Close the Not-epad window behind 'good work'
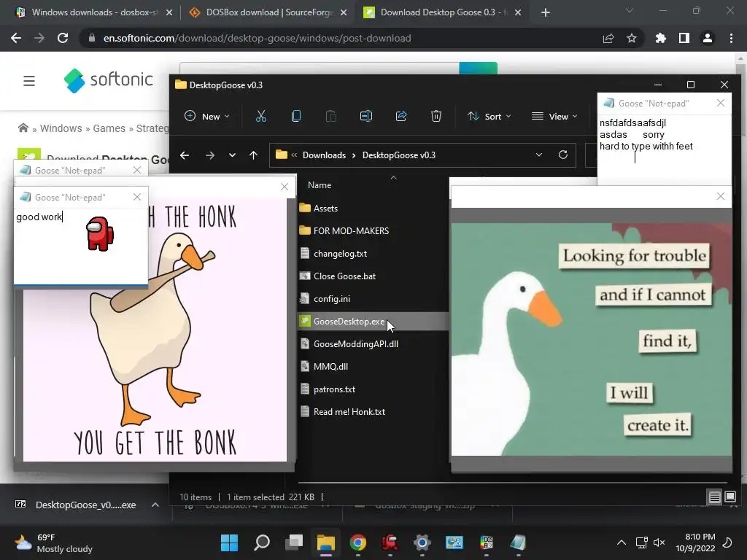The width and height of the screenshot is (747, 560). coord(137,170)
